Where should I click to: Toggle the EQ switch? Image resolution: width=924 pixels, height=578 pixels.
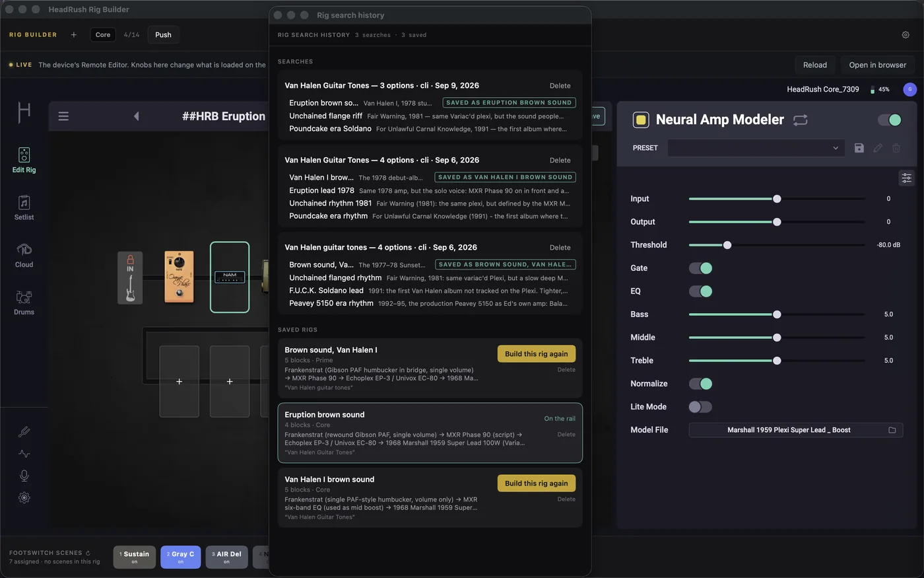[x=701, y=291]
